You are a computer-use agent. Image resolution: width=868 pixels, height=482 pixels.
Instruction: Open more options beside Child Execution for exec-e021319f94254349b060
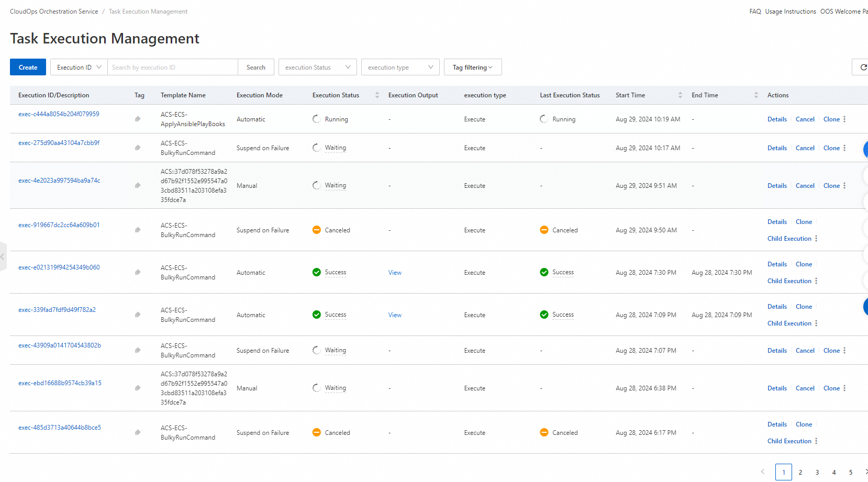816,281
